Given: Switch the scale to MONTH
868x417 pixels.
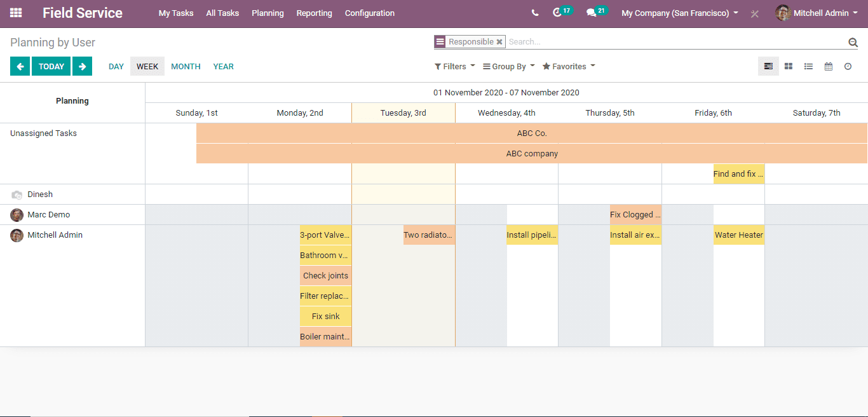Looking at the screenshot, I should point(186,66).
